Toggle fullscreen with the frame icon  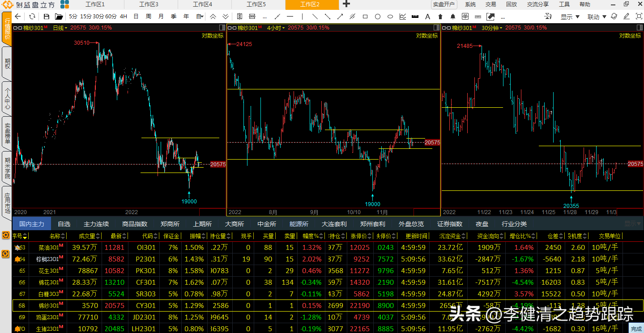coord(639,17)
